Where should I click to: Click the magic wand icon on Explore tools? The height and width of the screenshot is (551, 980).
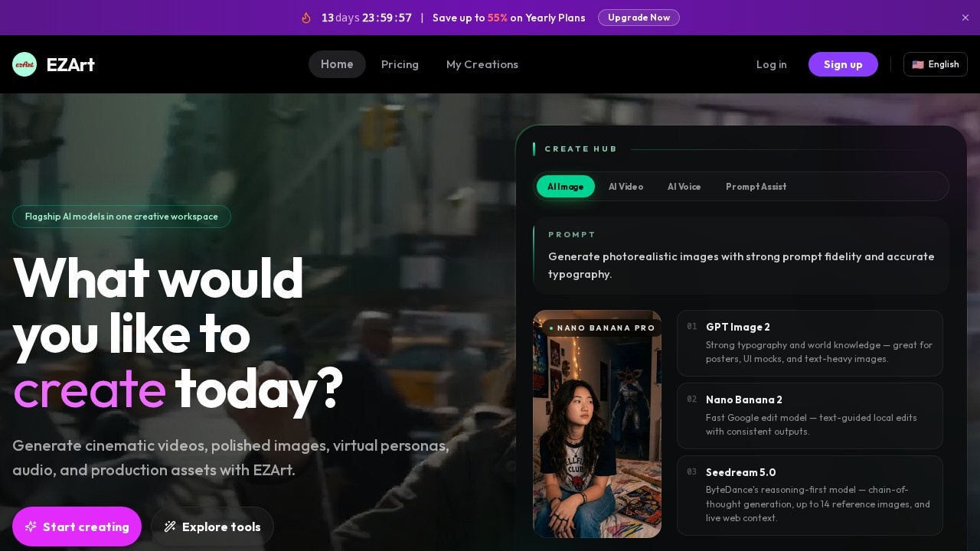coord(170,527)
